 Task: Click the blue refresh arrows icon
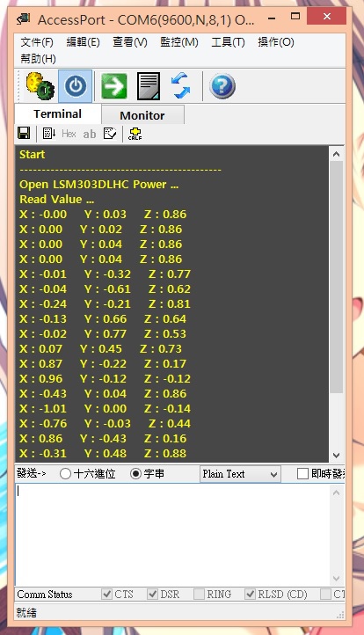click(180, 86)
